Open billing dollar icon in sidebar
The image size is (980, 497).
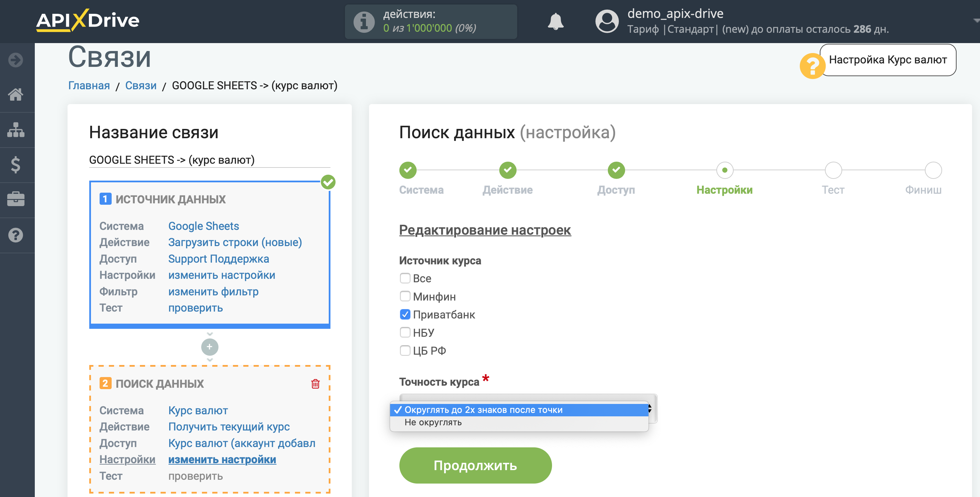pyautogui.click(x=16, y=165)
